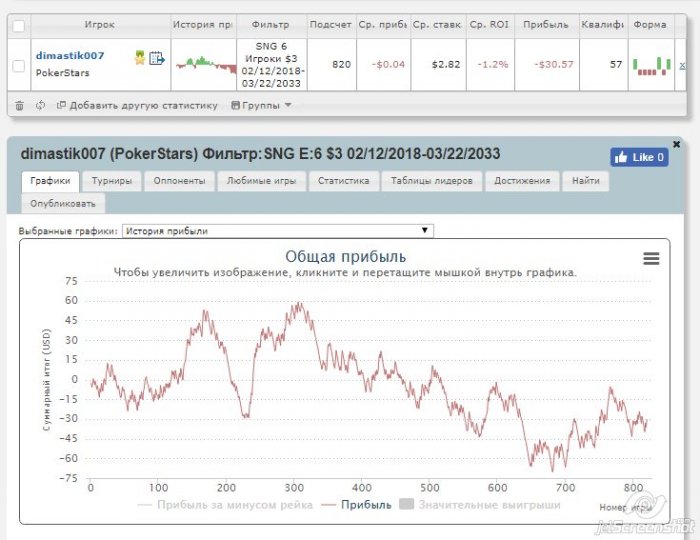700x540 pixels.
Task: Open the Достижения tab
Action: (522, 181)
